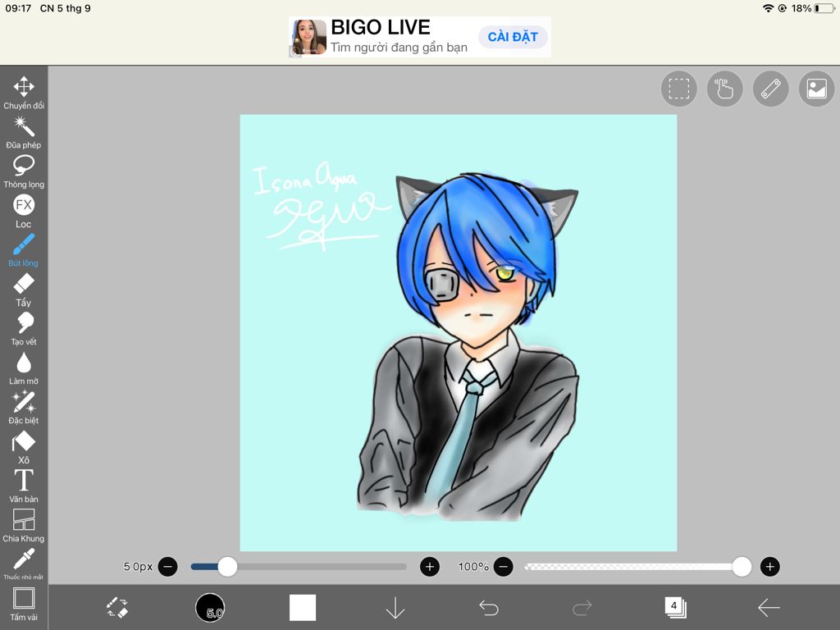The height and width of the screenshot is (630, 840).
Task: Select the Đũa phép magic wand tool
Action: coord(24,132)
